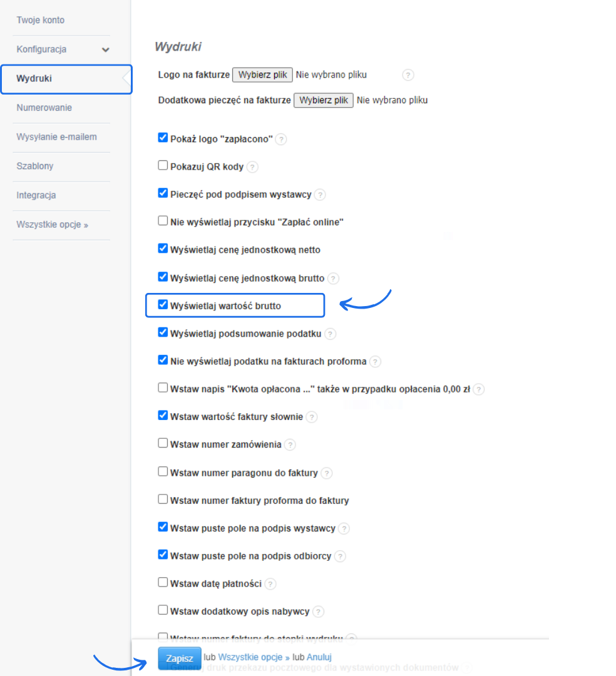616x676 pixels.
Task: Click the Anuluj link
Action: click(319, 657)
